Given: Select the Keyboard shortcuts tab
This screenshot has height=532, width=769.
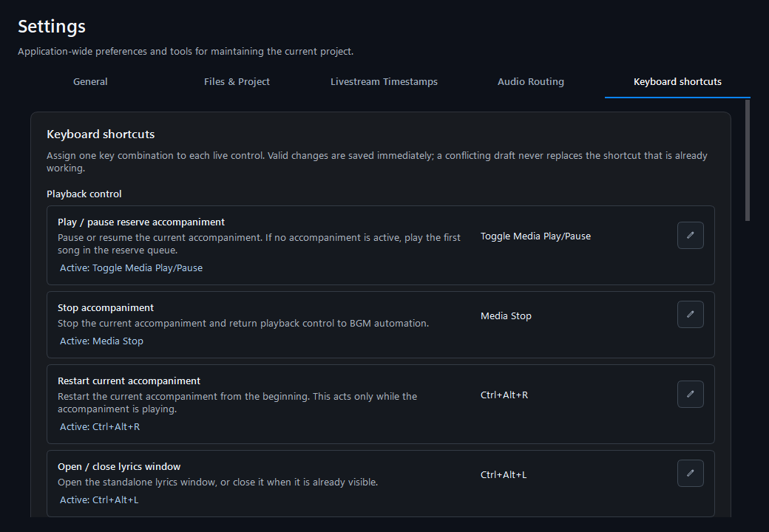Looking at the screenshot, I should coord(677,82).
